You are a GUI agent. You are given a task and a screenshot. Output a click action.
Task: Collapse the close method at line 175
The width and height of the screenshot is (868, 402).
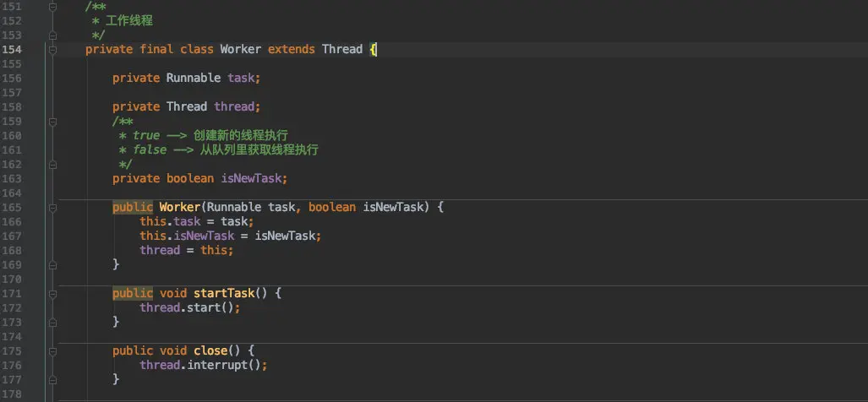point(52,351)
